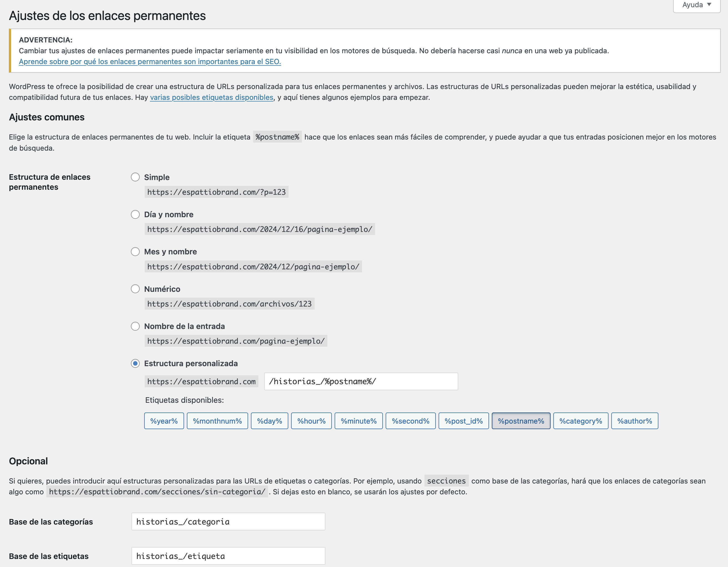Select Nombre de la entrada option
Viewport: 728px width, 567px height.
135,326
